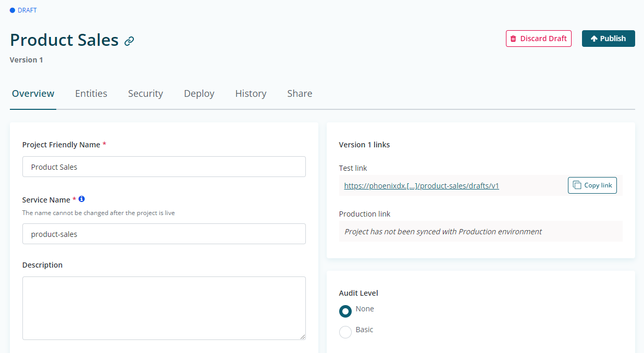Focus the Project Friendly Name field

coord(164,167)
